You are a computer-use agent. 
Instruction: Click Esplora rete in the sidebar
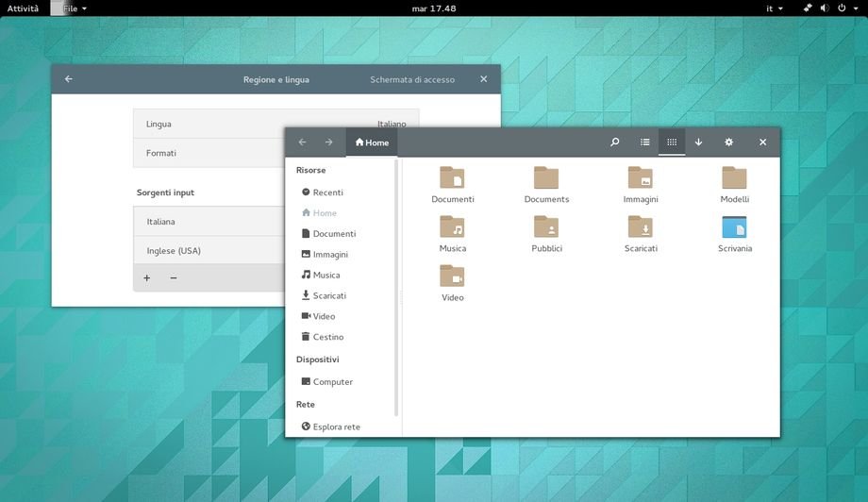(x=336, y=427)
